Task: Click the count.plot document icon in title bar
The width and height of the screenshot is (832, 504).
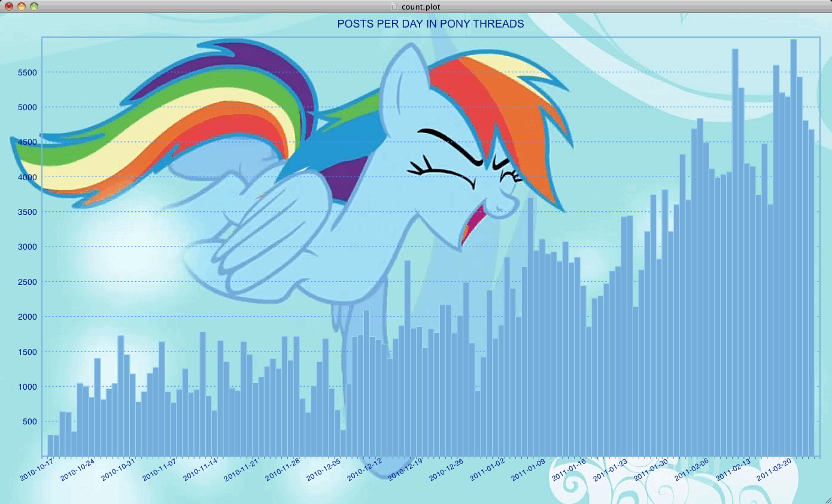Action: click(394, 7)
